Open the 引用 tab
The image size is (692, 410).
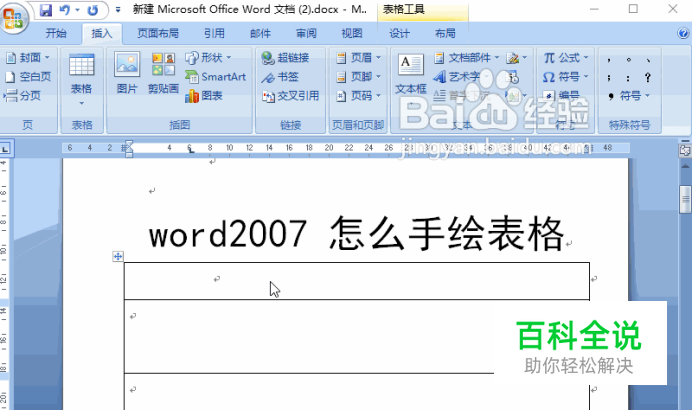click(214, 34)
